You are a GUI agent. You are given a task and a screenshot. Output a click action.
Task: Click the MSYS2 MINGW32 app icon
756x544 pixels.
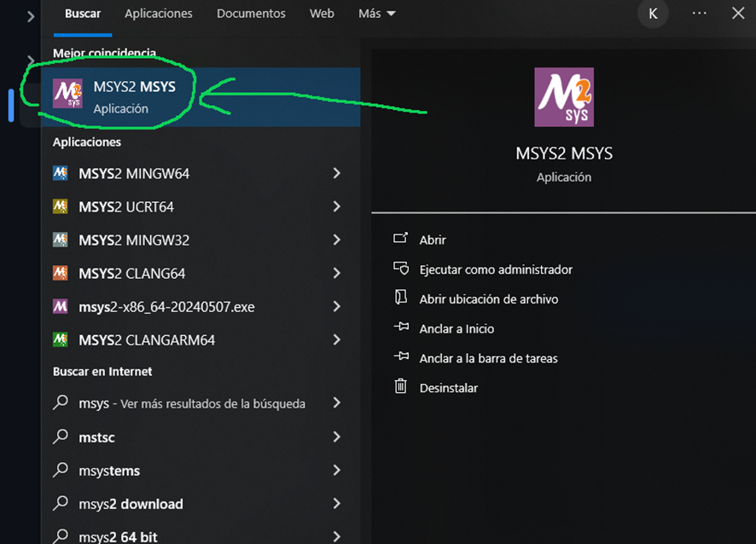tap(61, 240)
